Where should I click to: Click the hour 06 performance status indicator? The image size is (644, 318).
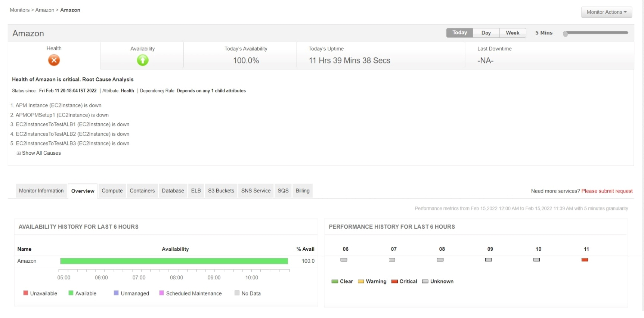coord(344,260)
